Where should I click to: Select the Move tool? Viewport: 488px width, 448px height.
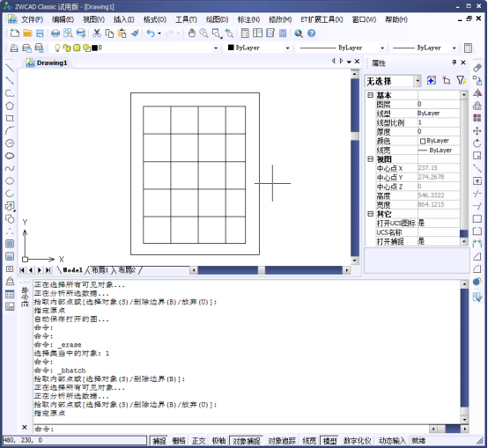coord(477,130)
